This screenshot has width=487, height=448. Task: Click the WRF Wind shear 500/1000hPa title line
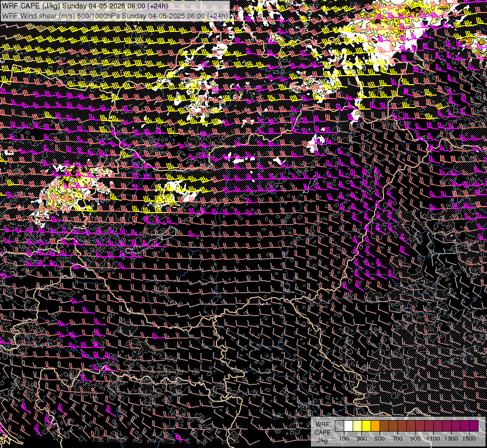[115, 16]
